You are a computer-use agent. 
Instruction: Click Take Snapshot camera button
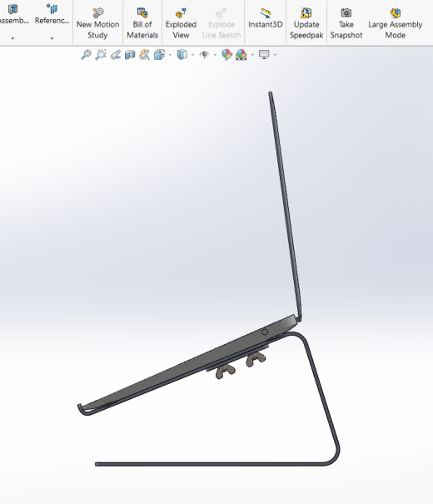[x=346, y=23]
